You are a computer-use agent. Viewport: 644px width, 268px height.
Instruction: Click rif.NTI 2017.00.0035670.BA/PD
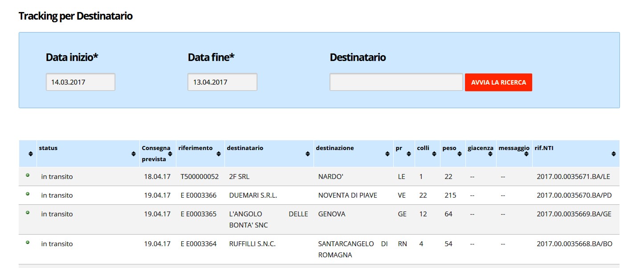tap(574, 195)
